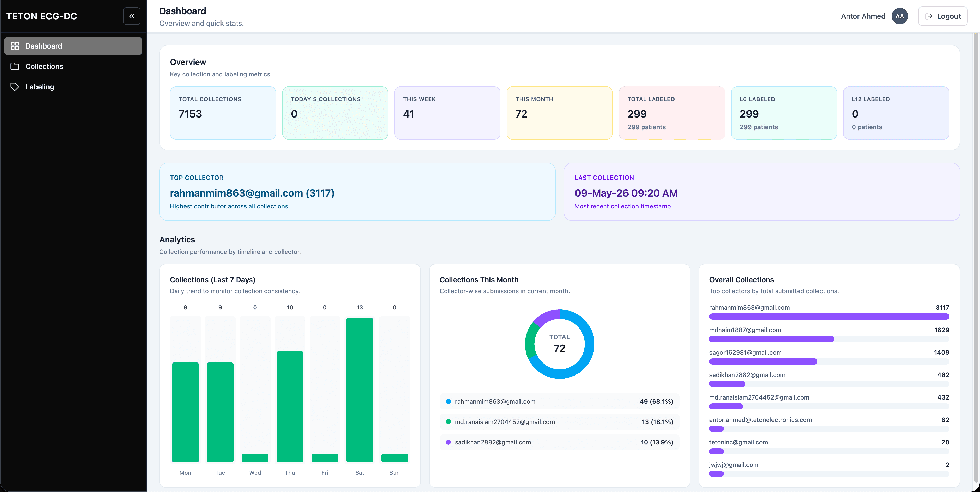Click the Overall Collections heading
980x492 pixels.
(741, 279)
